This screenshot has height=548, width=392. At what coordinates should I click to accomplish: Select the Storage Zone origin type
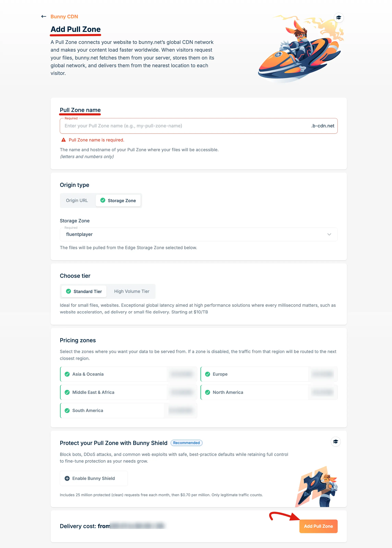point(118,200)
